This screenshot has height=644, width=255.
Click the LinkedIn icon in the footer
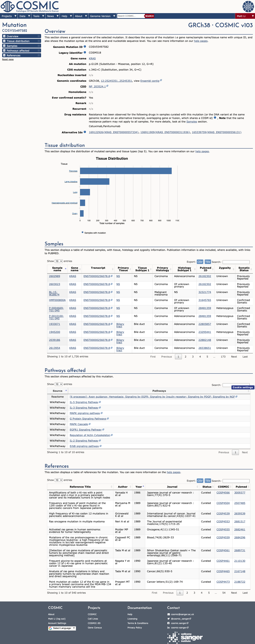pos(169,628)
